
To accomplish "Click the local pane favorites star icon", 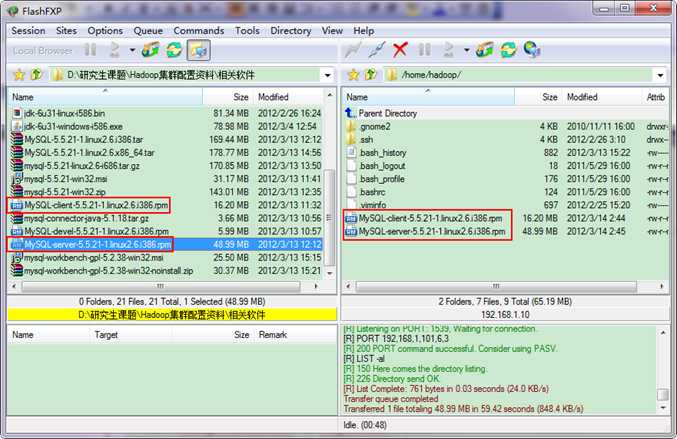I will click(19, 75).
